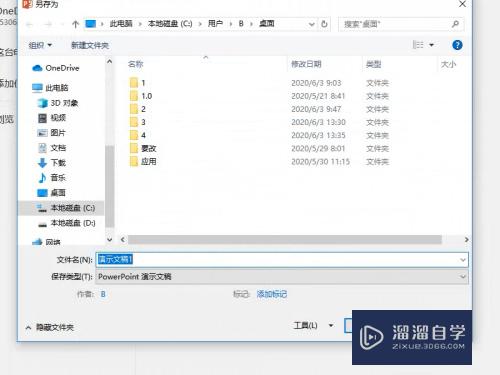500x375 pixels.
Task: Close the 另存为 dialog
Action: pyautogui.click(x=462, y=4)
